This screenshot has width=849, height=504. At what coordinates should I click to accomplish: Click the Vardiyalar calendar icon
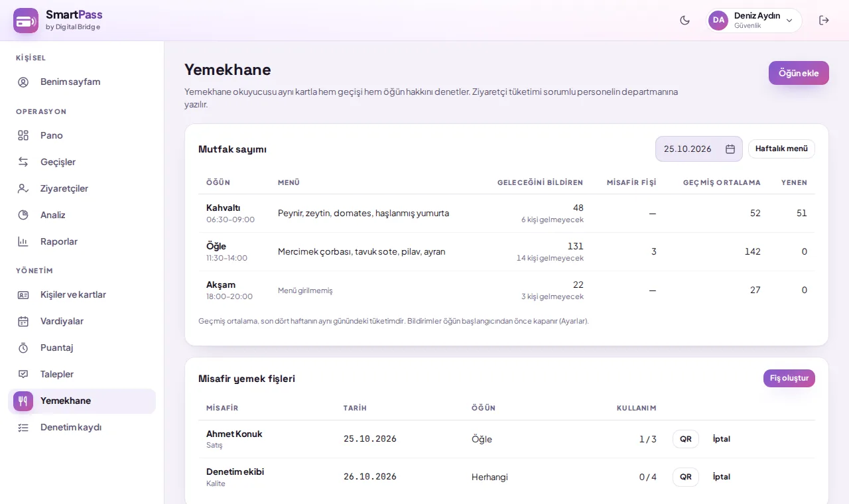pos(23,321)
